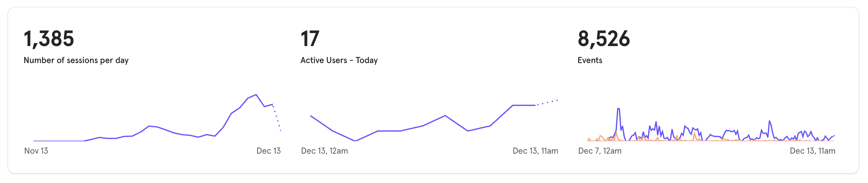Click the 1,385 sessions count
868x183 pixels.
[x=49, y=38]
